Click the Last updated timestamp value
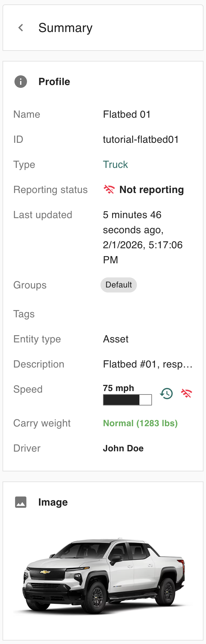The width and height of the screenshot is (206, 644). 143,237
